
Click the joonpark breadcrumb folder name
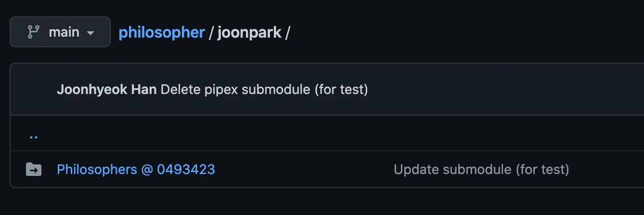(249, 32)
